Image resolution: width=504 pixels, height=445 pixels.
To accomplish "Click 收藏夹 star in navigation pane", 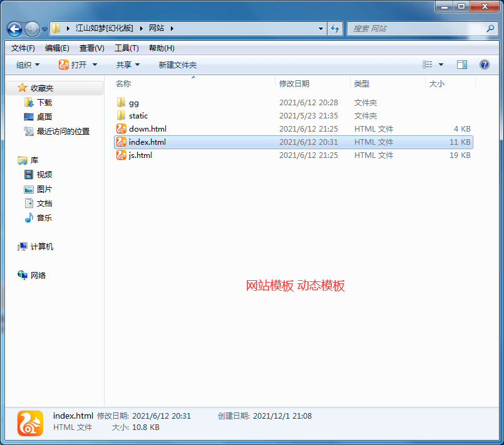I will [22, 88].
